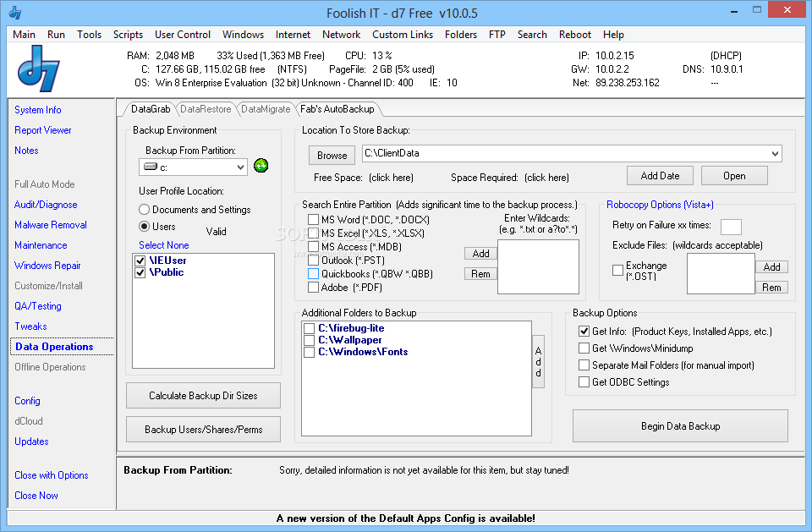Viewport: 812px width, 532px height.
Task: Click Add button for Exclude Files
Action: tap(771, 266)
